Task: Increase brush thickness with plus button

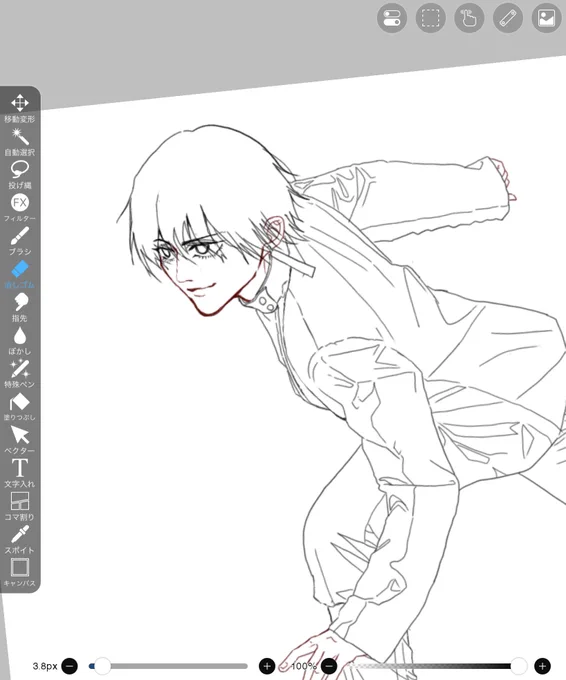Action: (267, 666)
